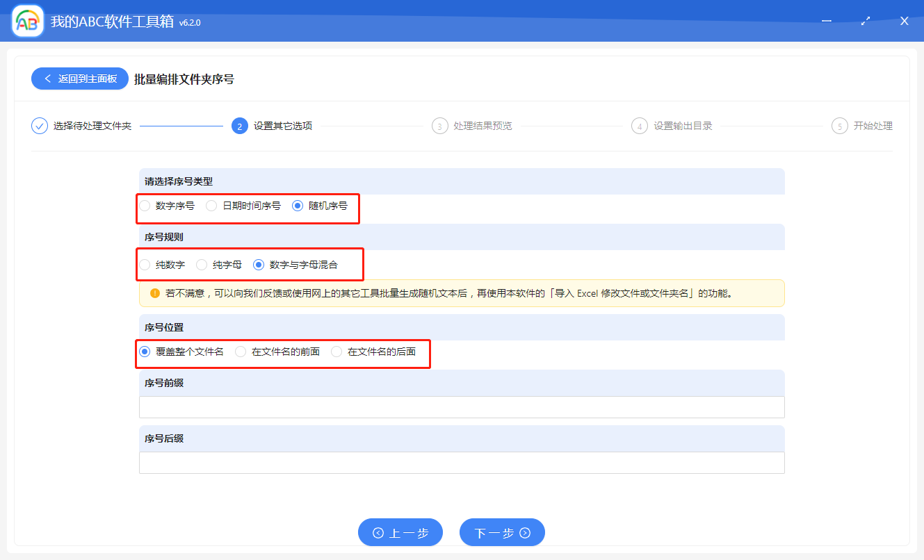Click the 返回到主面板 button
Viewport: 924px width, 560px height.
pos(79,79)
